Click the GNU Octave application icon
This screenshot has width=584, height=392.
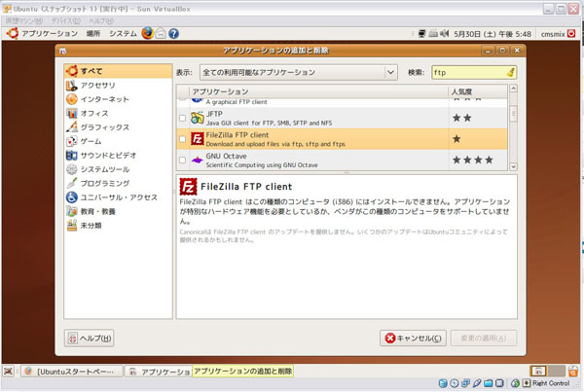pyautogui.click(x=197, y=160)
